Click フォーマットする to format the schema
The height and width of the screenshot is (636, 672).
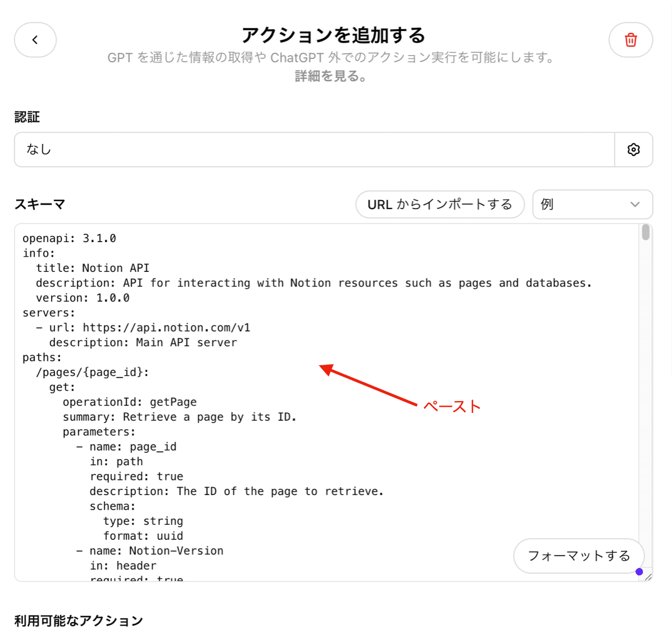[579, 556]
